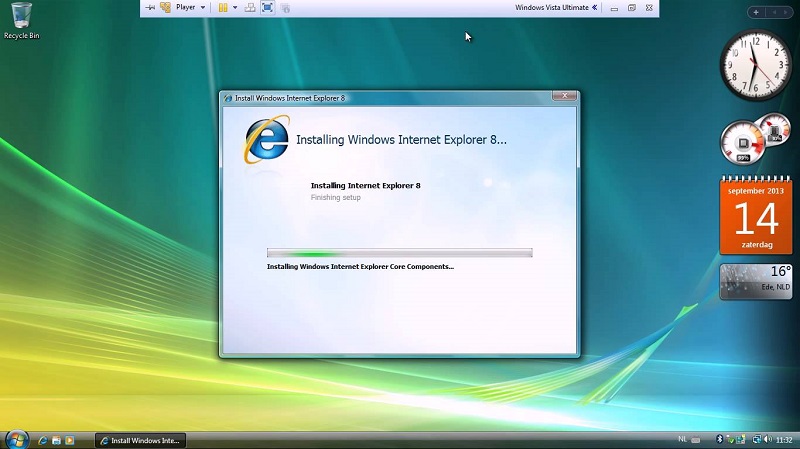Click the Unity mode icon in VMware toolbar
This screenshot has height=449, width=800.
pyautogui.click(x=285, y=8)
